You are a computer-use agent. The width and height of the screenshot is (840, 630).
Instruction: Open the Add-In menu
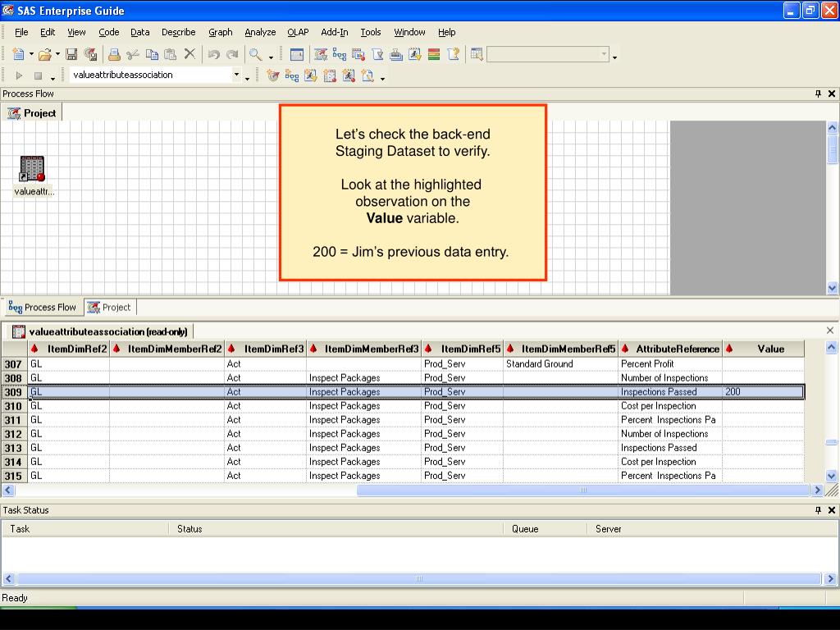pyautogui.click(x=335, y=32)
